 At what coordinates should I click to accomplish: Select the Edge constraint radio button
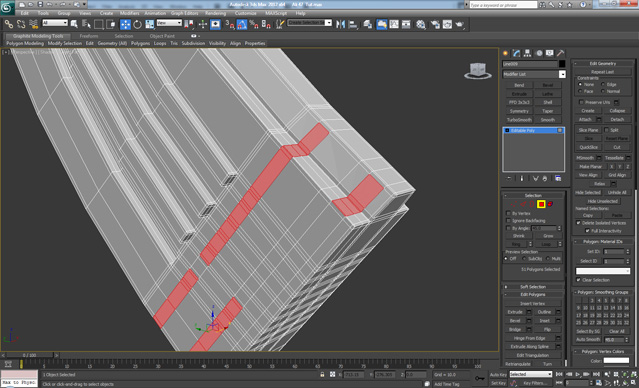603,84
